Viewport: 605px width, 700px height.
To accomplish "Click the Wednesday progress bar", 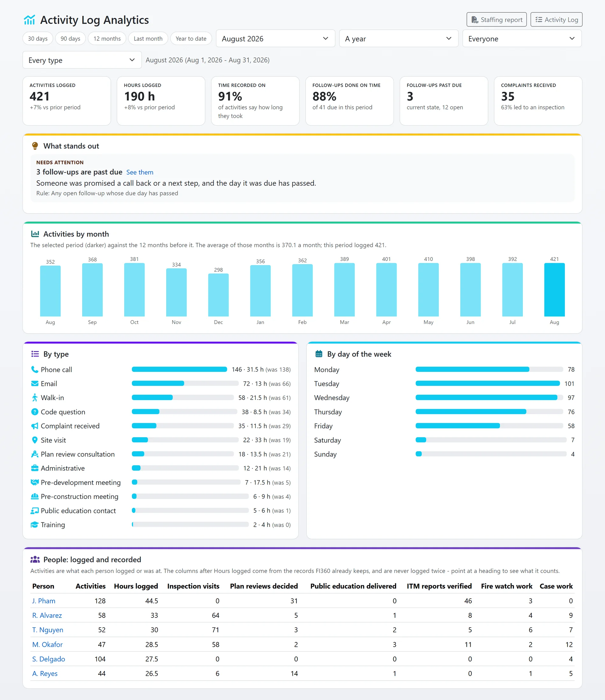I will point(489,398).
